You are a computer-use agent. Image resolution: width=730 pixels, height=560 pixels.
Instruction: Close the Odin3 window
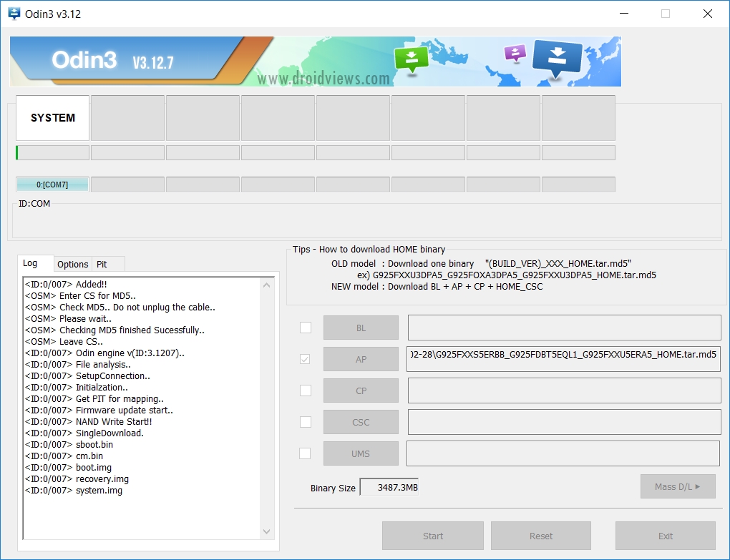(x=708, y=14)
